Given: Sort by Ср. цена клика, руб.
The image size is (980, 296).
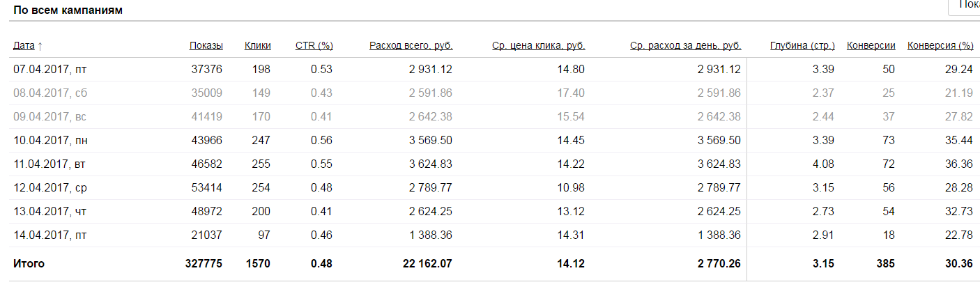Looking at the screenshot, I should (x=538, y=46).
